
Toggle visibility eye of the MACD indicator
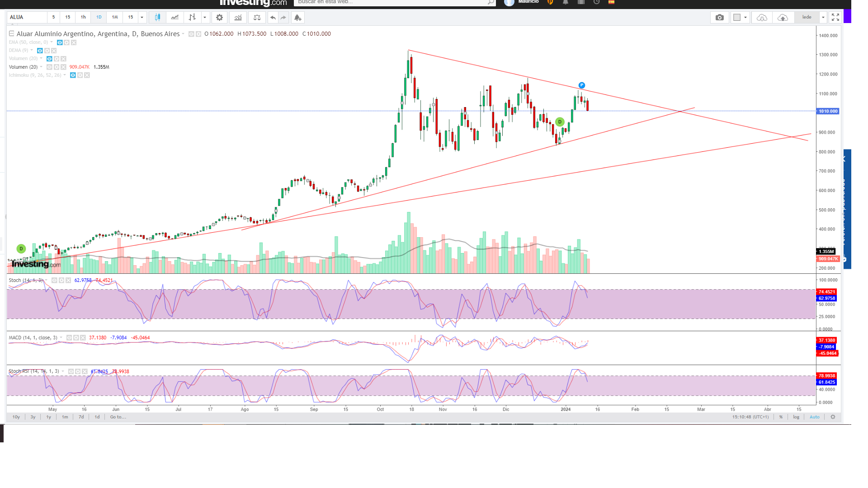(x=69, y=338)
